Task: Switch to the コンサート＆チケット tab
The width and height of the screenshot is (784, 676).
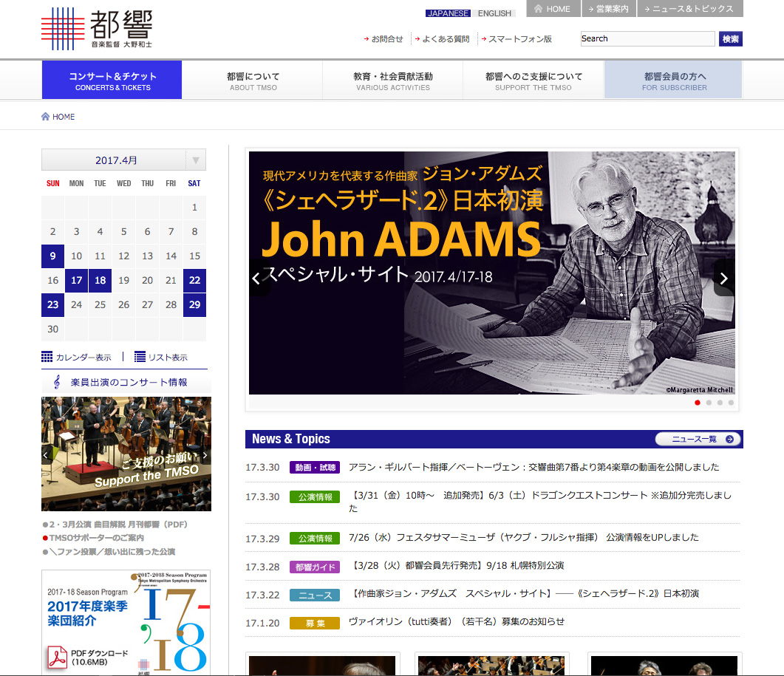Action: tap(112, 79)
